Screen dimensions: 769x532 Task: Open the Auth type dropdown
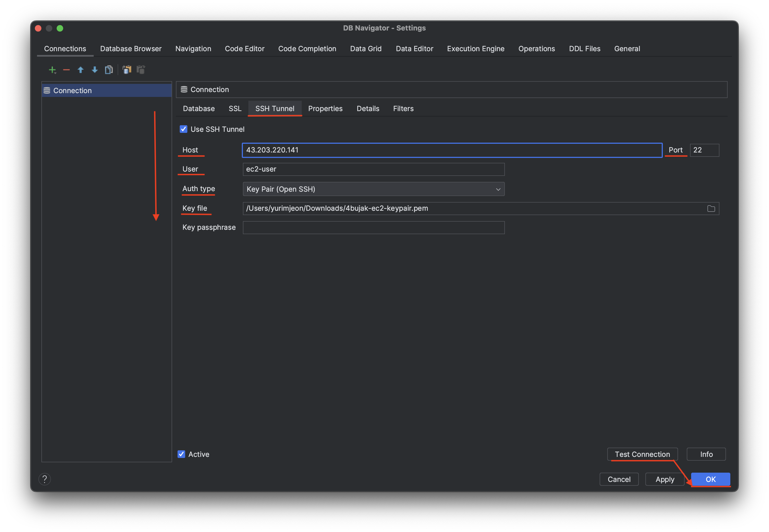[373, 189]
